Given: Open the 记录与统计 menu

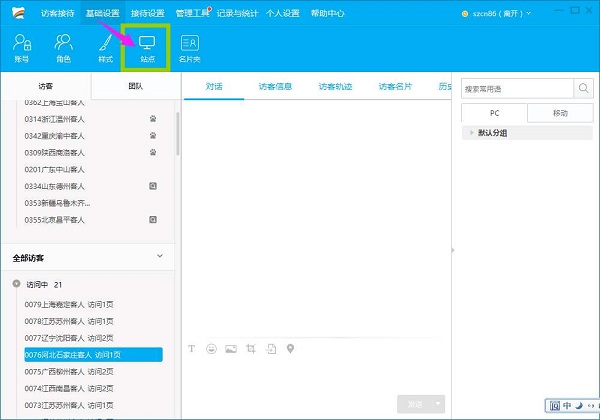Looking at the screenshot, I should (x=237, y=13).
